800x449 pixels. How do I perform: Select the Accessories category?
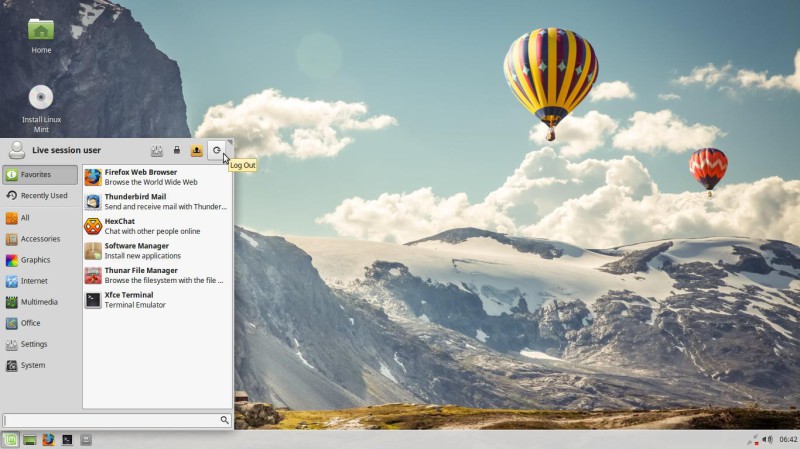click(40, 239)
